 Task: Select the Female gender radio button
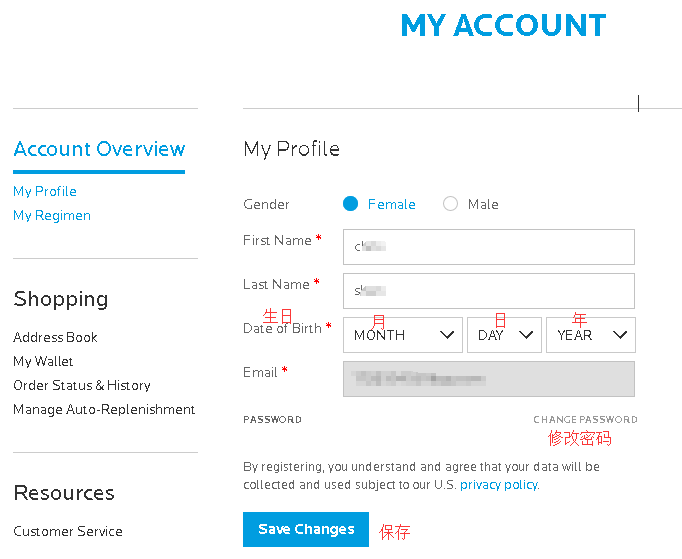click(x=350, y=204)
